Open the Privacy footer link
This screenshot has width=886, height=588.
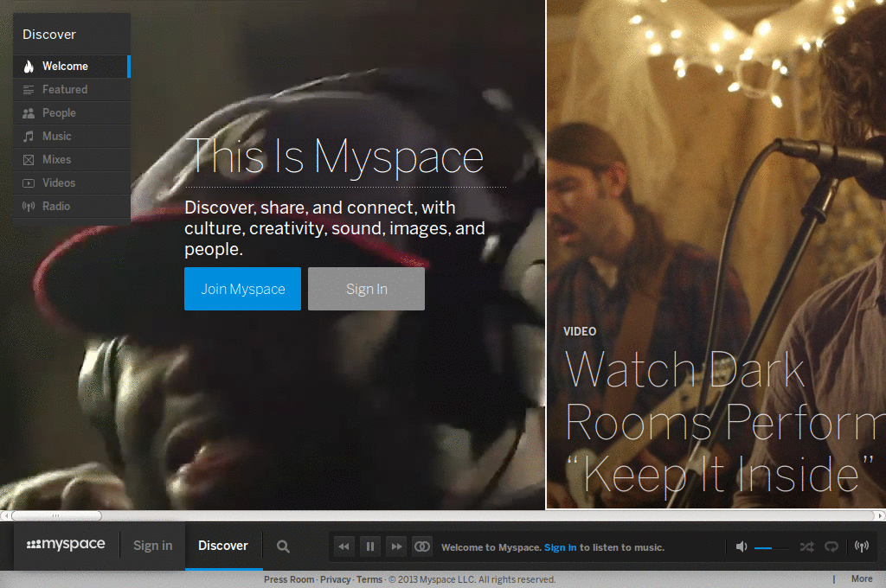(x=336, y=579)
